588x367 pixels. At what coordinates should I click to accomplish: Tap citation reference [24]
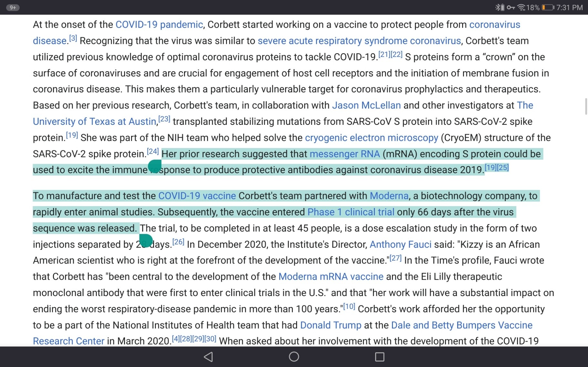point(153,151)
